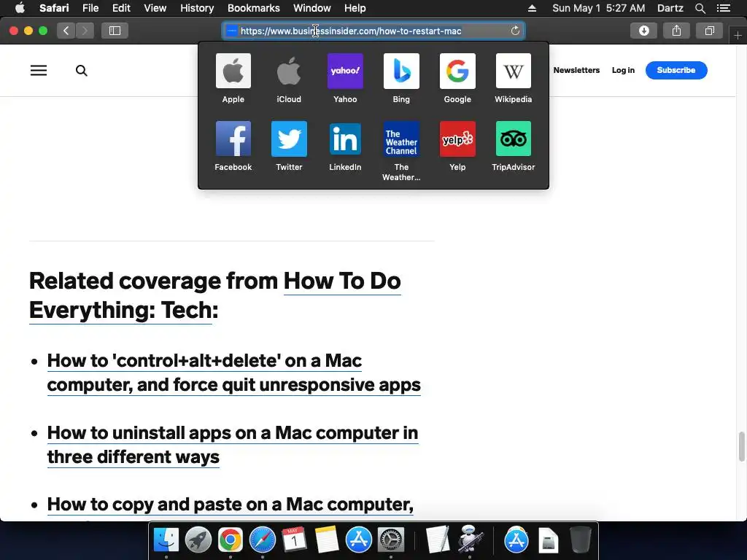Open the Google favorite tile
The image size is (747, 560).
pos(457,79)
